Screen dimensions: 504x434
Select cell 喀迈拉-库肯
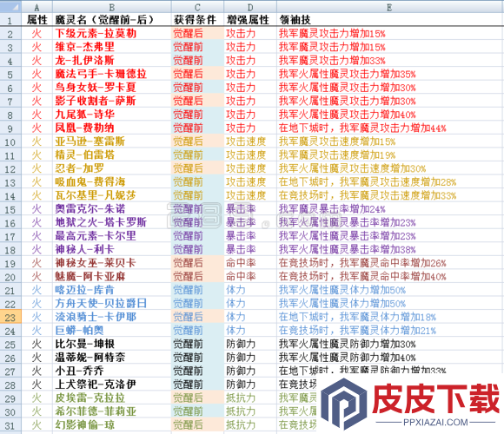(x=112, y=290)
